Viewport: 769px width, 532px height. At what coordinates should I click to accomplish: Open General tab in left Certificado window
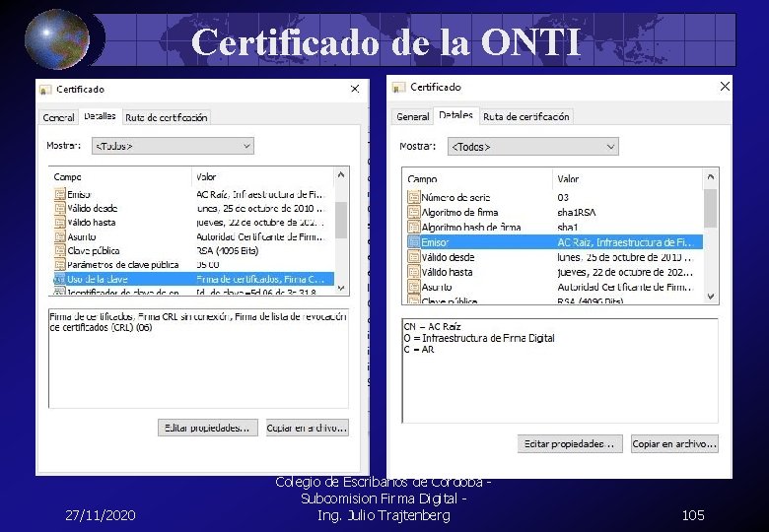pos(58,117)
